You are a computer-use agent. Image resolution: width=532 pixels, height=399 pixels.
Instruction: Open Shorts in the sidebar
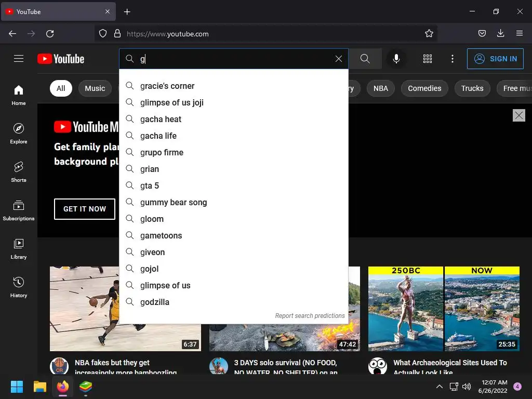pyautogui.click(x=19, y=172)
